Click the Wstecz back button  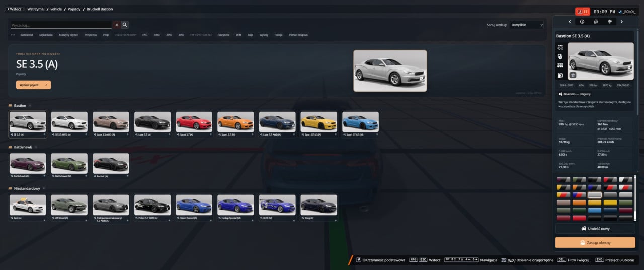[x=14, y=9]
